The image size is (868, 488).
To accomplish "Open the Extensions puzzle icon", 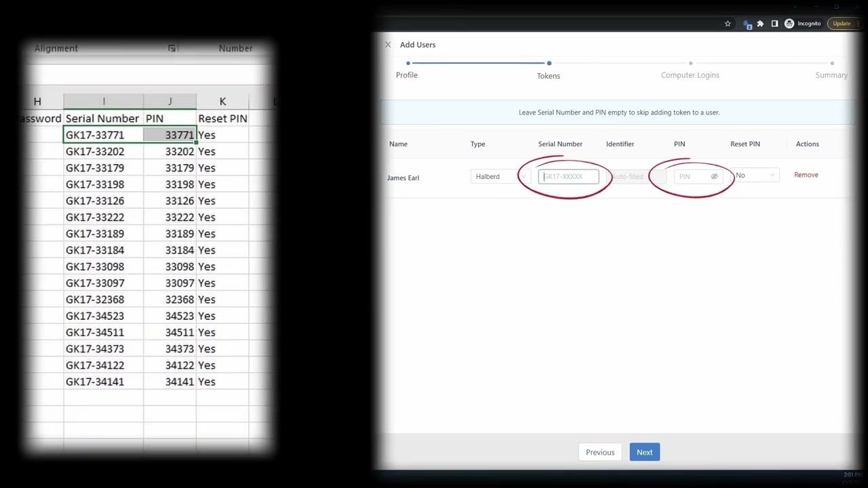I will 760,24.
